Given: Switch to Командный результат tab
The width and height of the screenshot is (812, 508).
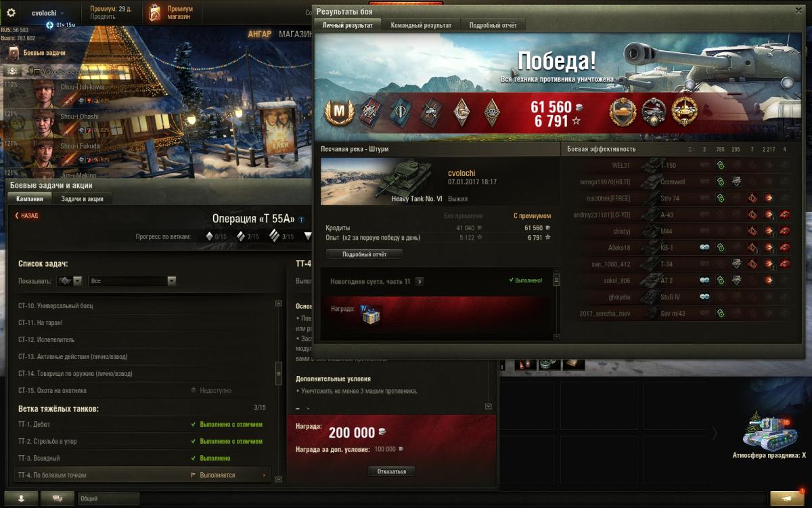Looking at the screenshot, I should [421, 25].
